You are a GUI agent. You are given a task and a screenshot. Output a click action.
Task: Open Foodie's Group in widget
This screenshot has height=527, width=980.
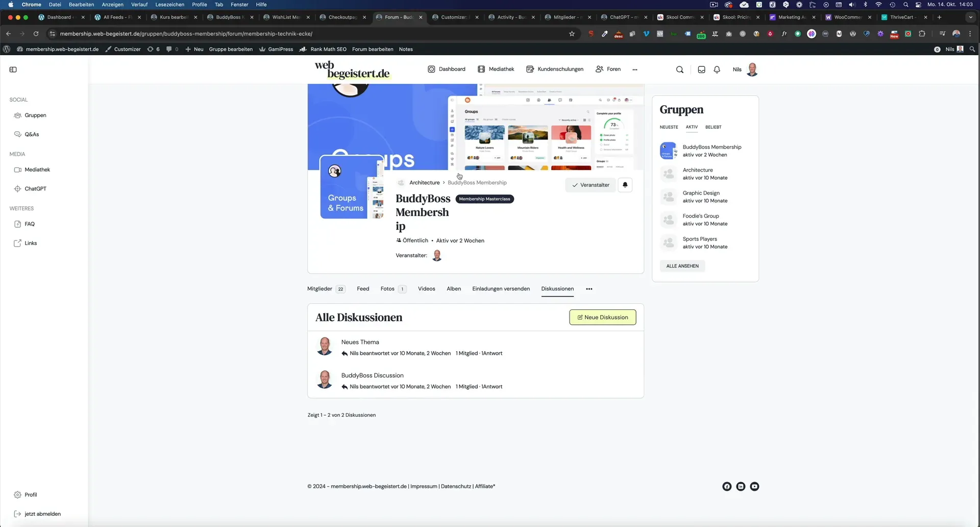[700, 216]
